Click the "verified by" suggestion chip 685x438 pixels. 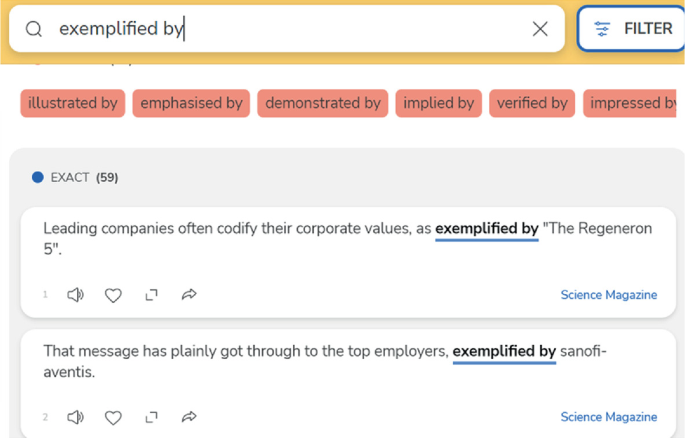(x=532, y=103)
